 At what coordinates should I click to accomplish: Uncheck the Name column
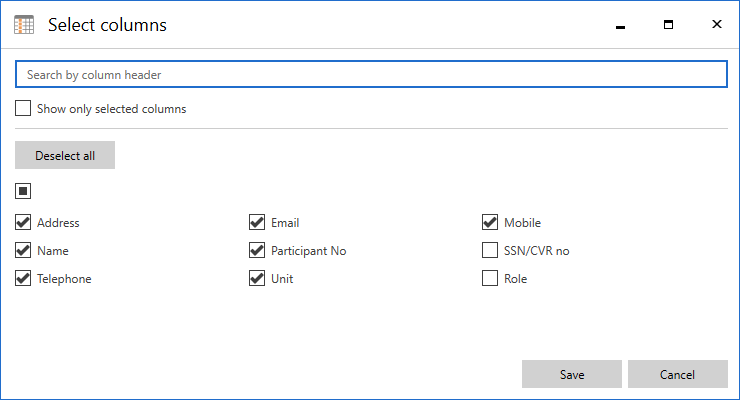(23, 250)
